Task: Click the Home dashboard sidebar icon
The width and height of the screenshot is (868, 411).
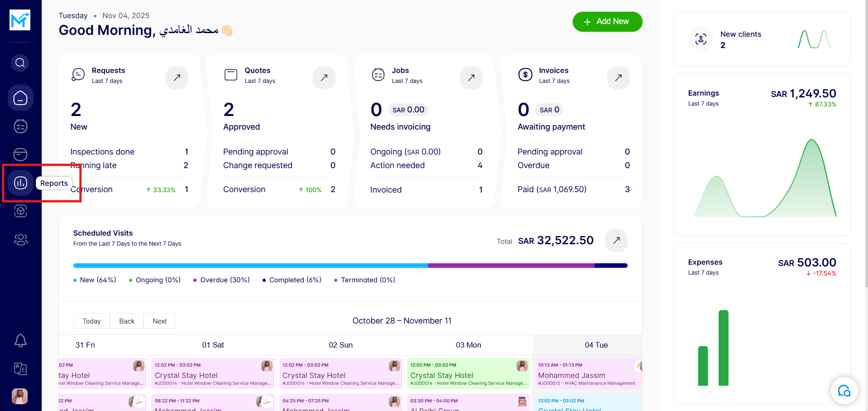Action: coord(20,98)
